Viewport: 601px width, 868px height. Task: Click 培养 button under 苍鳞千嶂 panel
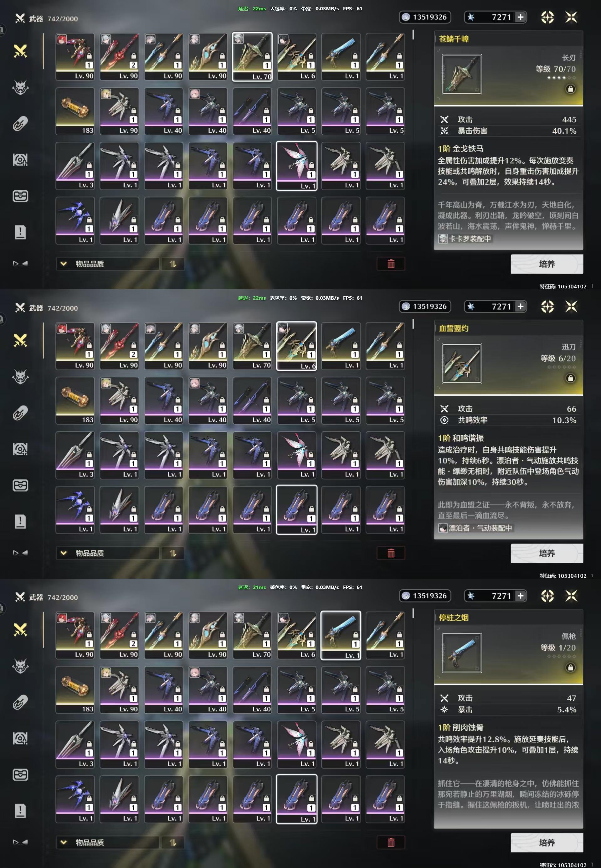547,264
